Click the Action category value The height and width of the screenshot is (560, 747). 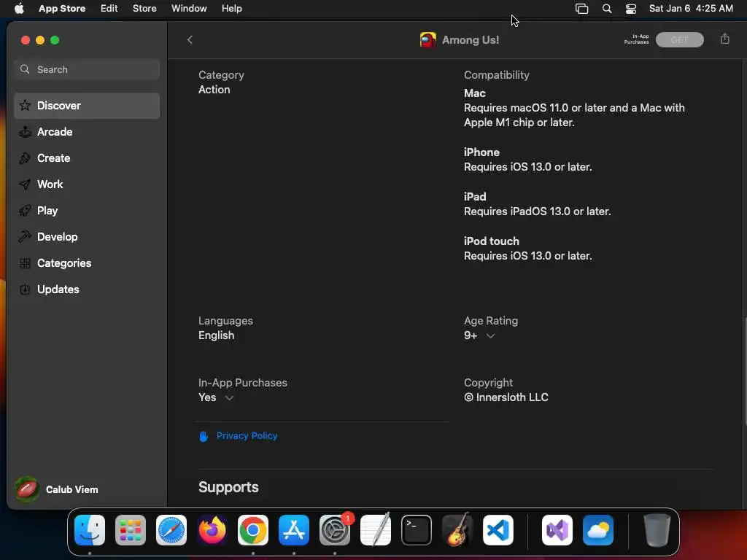tap(214, 90)
